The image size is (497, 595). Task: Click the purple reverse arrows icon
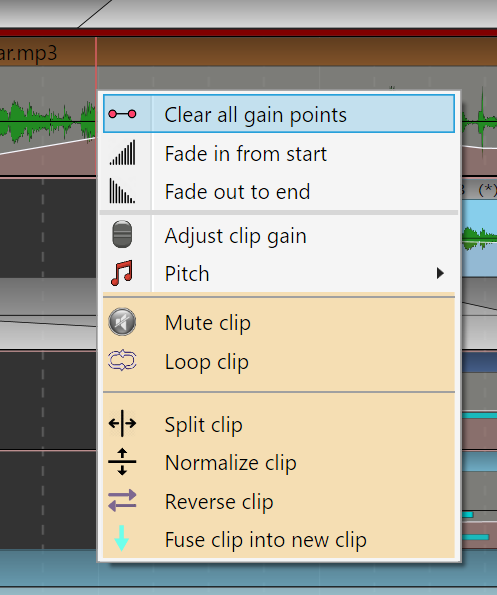click(x=122, y=501)
